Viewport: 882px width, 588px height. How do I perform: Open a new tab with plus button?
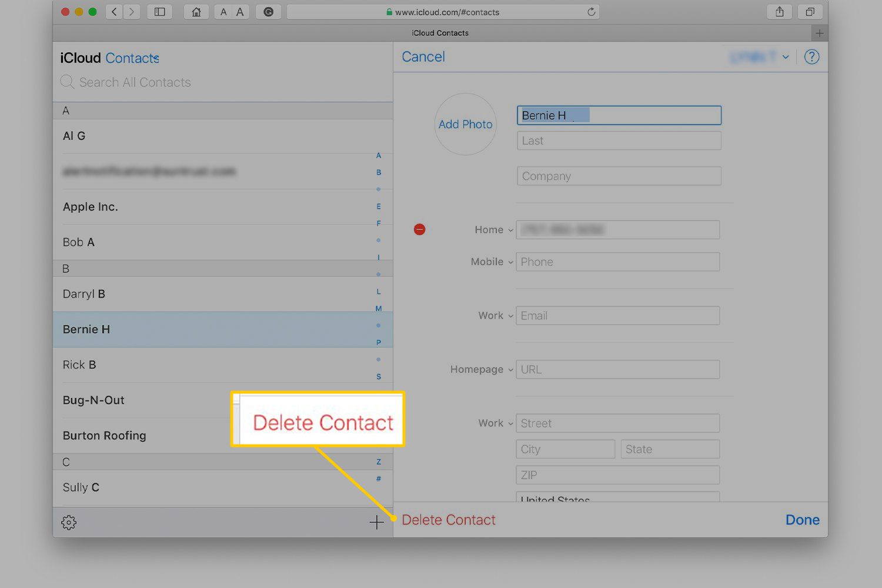819,33
